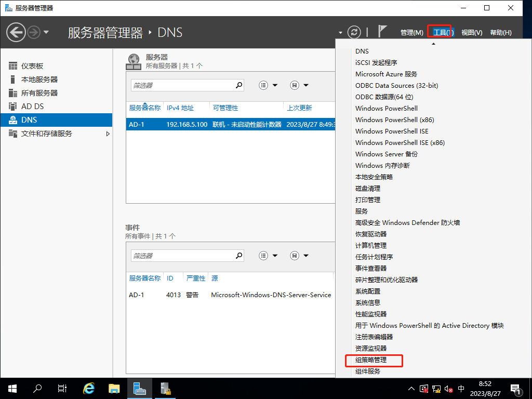Open 组策略管理 menu item

371,360
